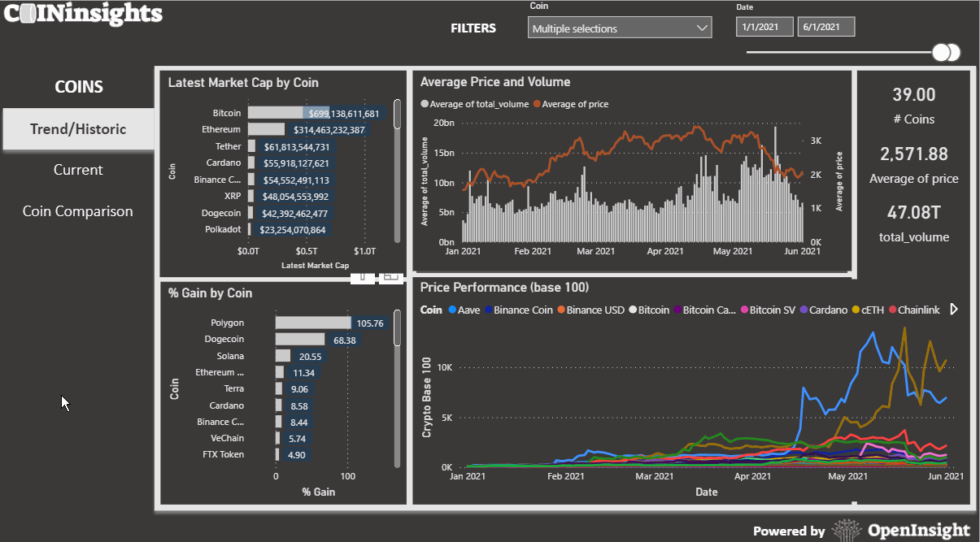
Task: Select the 'Bitcoin Ca...' legend entry
Action: click(703, 310)
